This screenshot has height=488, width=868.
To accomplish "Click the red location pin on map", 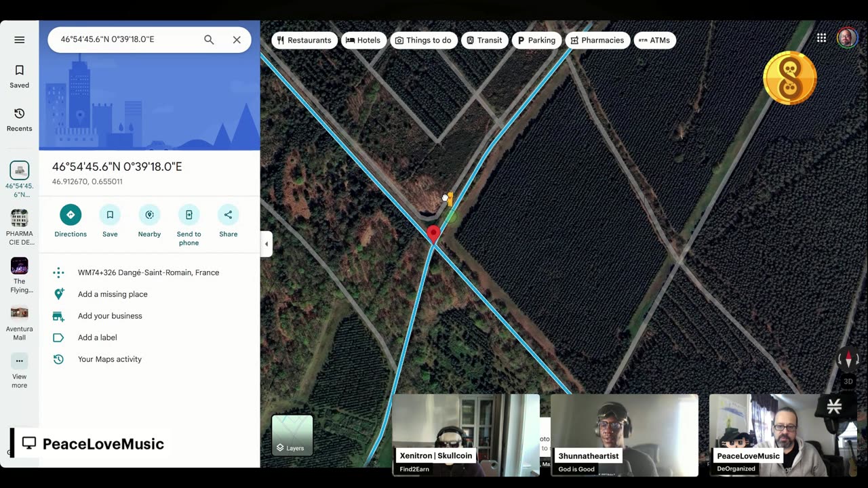I will coord(434,235).
